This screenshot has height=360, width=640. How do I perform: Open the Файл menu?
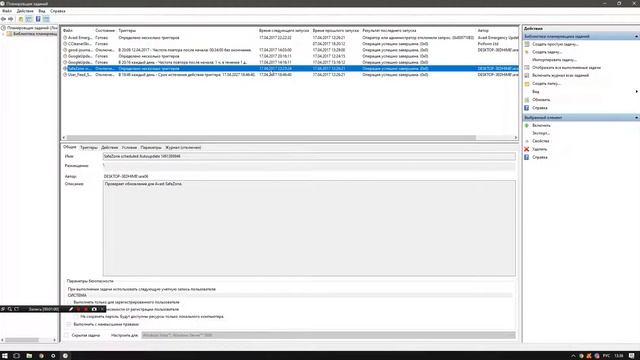click(7, 11)
